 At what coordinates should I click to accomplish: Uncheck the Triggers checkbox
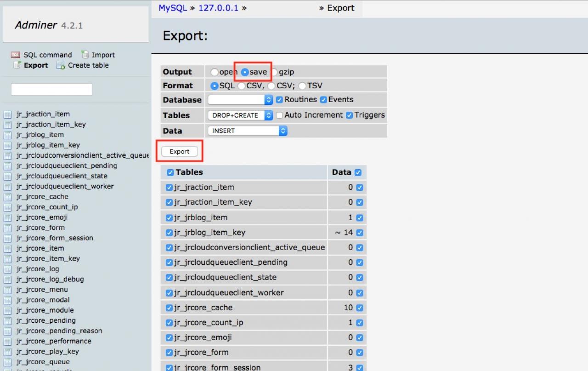[x=349, y=115]
